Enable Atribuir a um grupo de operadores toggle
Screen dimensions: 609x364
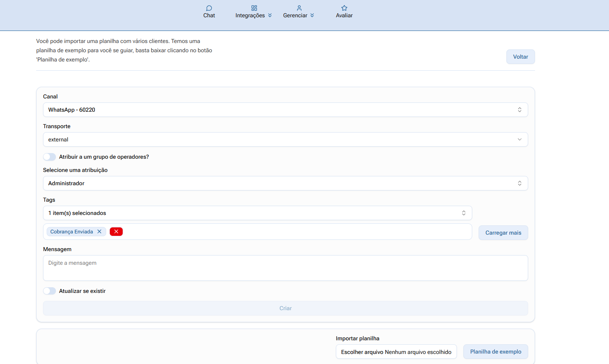tap(49, 157)
